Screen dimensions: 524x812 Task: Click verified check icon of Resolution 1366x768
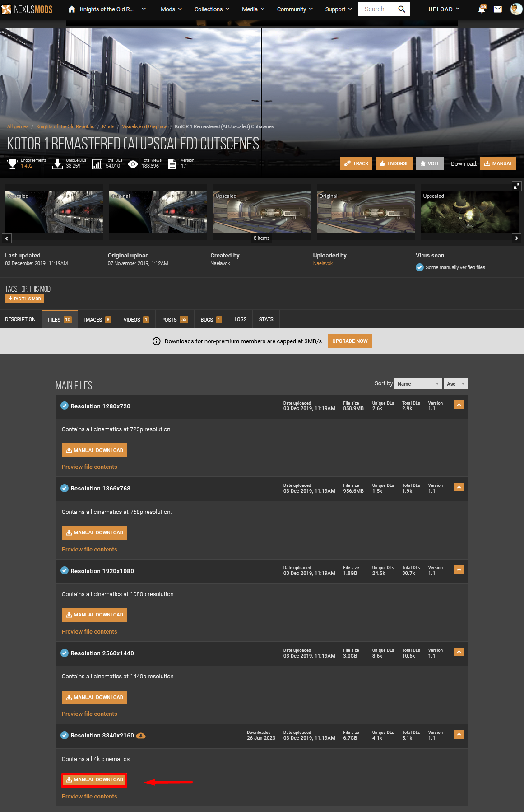tap(65, 488)
